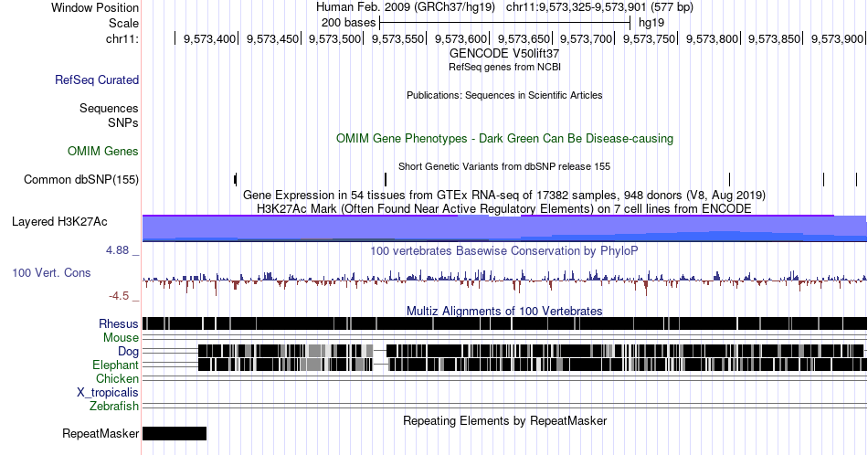868x455 pixels.
Task: Click the Window Position track label
Action: pyautogui.click(x=95, y=7)
